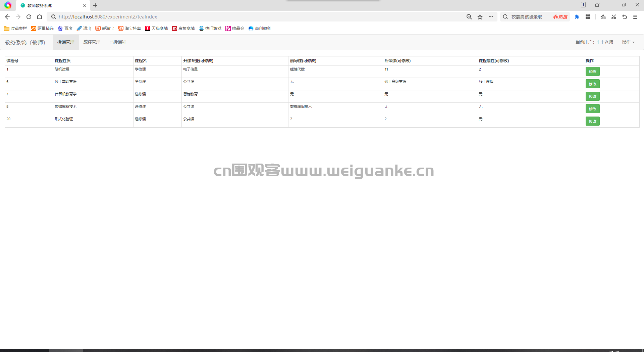Open the address bar more options ellipsis

[491, 17]
